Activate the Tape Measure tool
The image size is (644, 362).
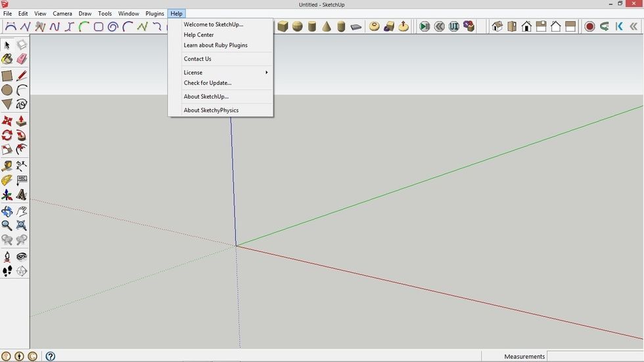pos(7,166)
